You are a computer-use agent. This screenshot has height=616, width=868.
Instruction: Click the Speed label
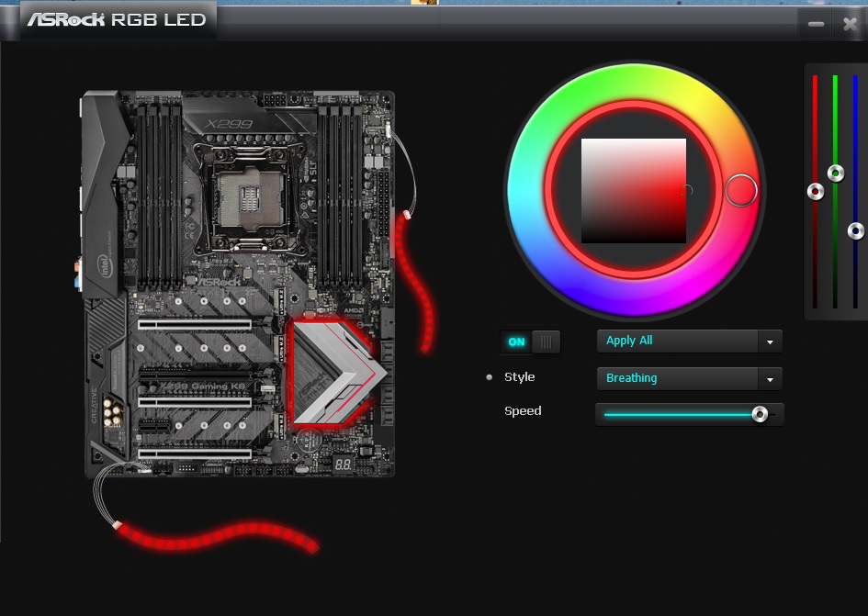click(x=523, y=410)
